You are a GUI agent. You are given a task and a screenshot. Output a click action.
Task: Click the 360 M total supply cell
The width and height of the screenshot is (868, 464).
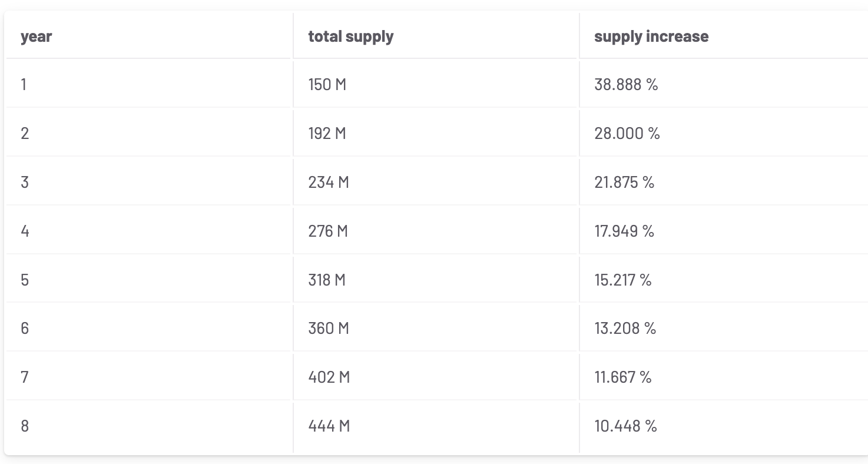tap(328, 328)
